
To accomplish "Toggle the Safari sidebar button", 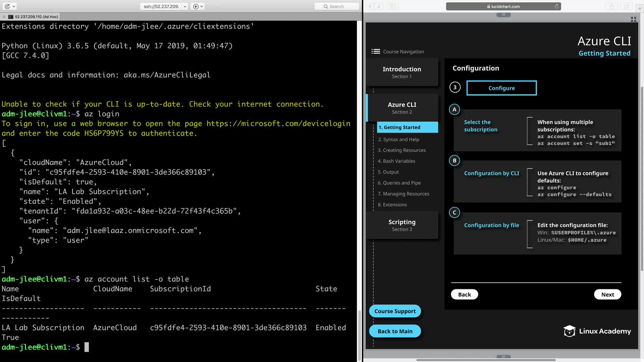I will click(x=392, y=6).
